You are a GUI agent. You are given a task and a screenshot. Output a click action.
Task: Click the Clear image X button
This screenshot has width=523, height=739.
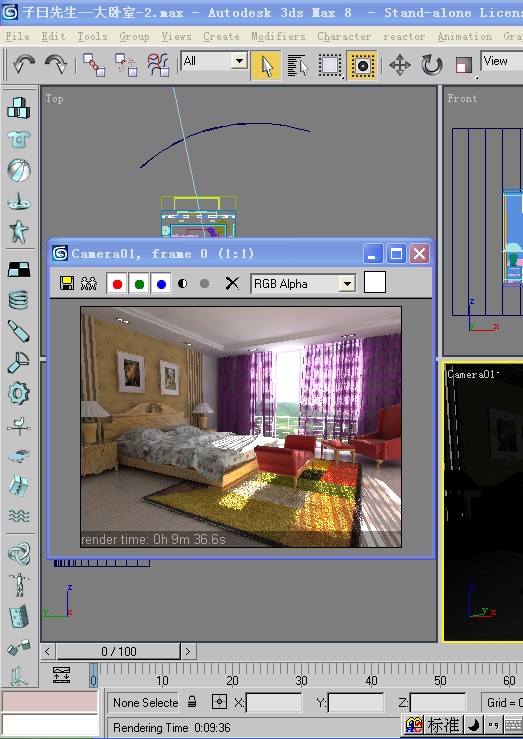[232, 283]
